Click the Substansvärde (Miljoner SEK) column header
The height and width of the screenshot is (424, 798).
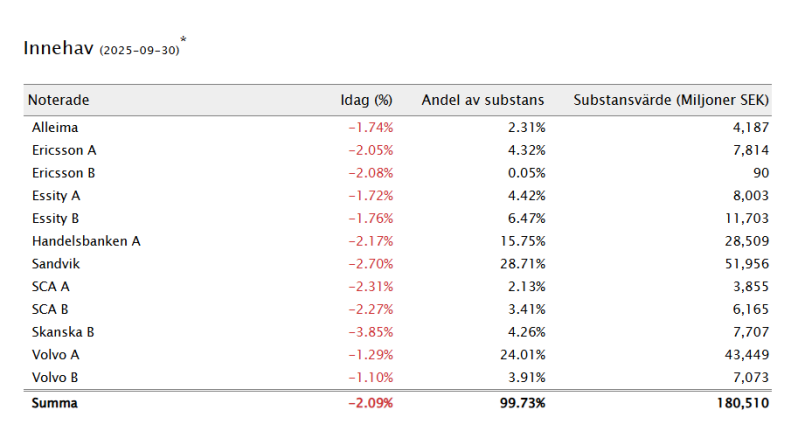coord(672,100)
